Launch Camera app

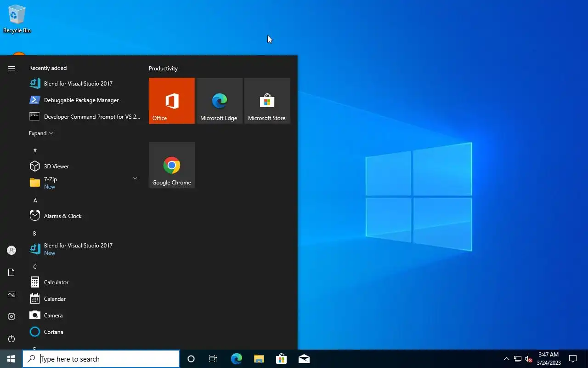(x=85, y=315)
